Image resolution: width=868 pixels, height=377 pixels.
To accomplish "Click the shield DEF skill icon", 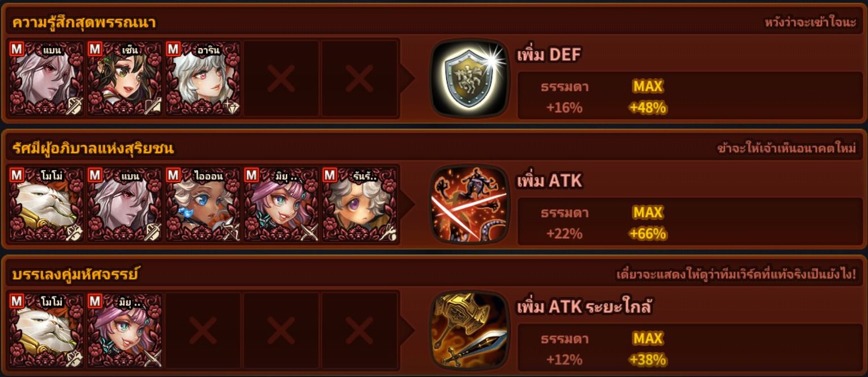I will tap(470, 78).
